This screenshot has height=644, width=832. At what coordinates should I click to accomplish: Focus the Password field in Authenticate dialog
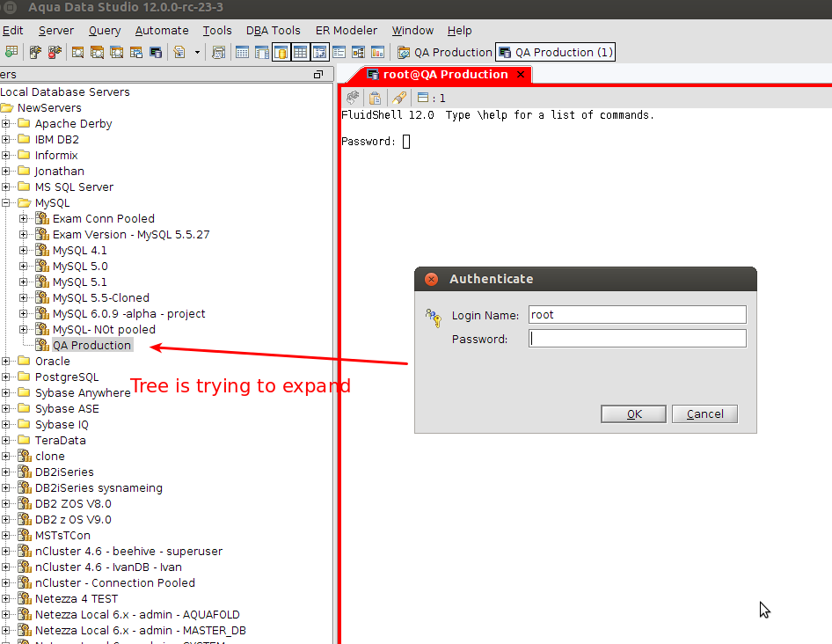tap(638, 339)
